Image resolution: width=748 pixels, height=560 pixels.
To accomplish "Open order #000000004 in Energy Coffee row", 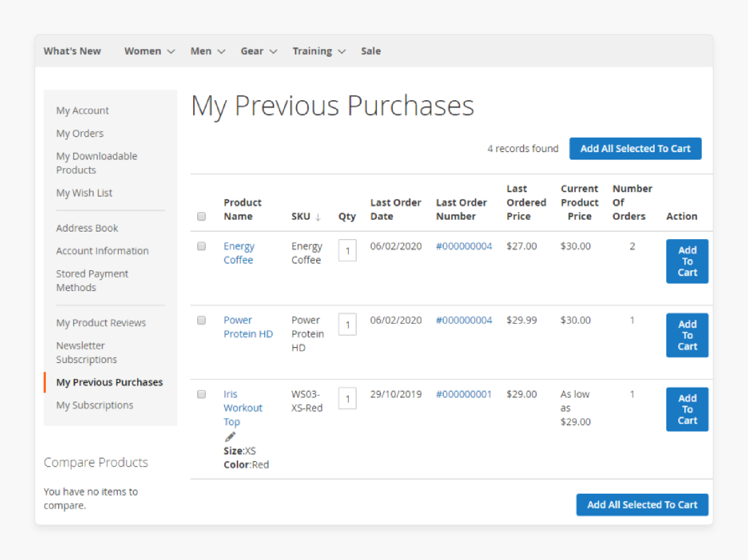I will point(464,246).
